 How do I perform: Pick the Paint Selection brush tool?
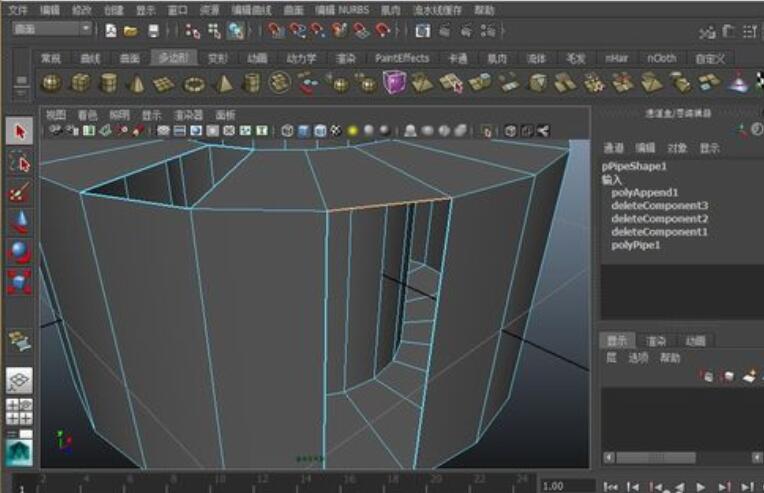(20, 193)
